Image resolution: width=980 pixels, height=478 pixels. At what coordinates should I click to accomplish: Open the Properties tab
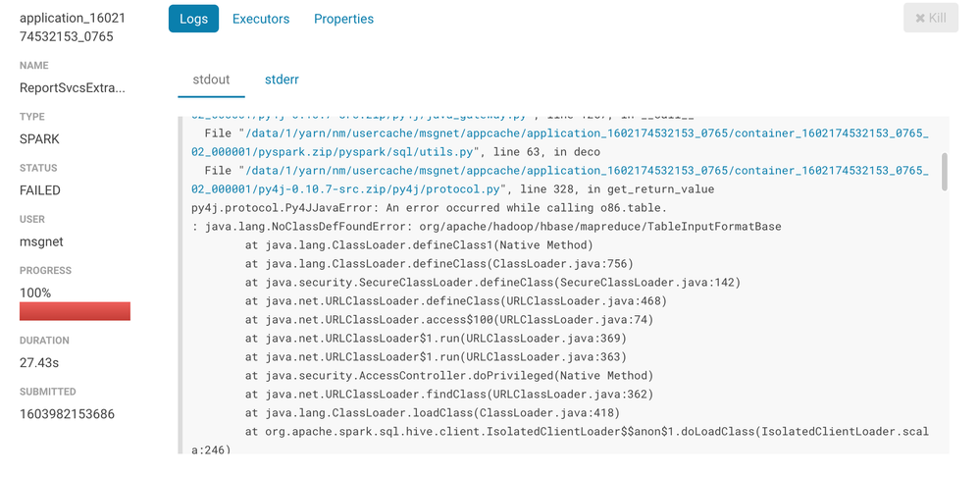click(343, 19)
